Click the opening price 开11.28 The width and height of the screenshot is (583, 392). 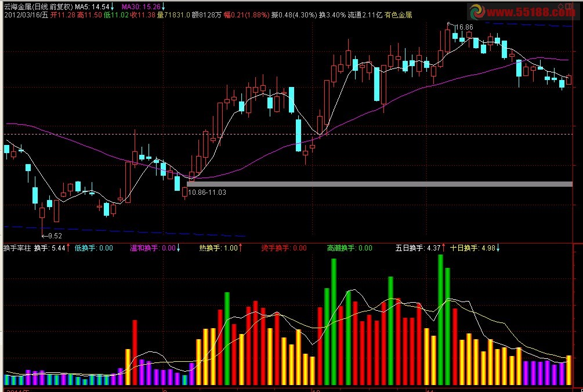tap(63, 15)
